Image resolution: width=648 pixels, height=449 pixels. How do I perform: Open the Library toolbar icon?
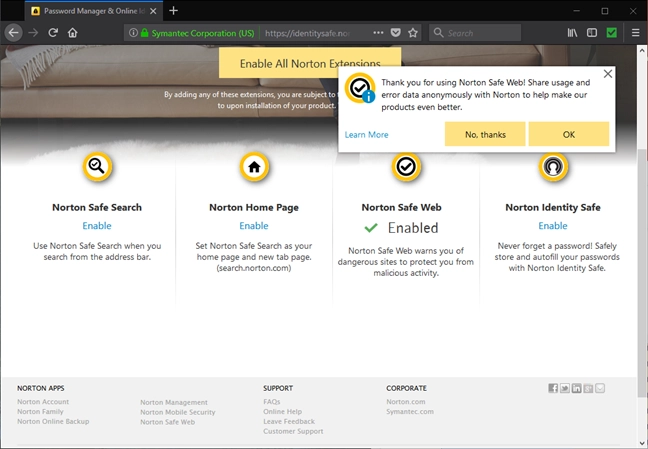coord(572,33)
